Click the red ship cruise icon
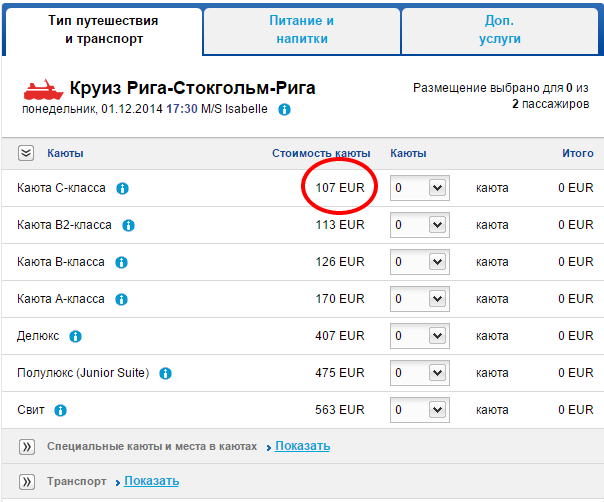This screenshot has height=502, width=604. [43, 88]
